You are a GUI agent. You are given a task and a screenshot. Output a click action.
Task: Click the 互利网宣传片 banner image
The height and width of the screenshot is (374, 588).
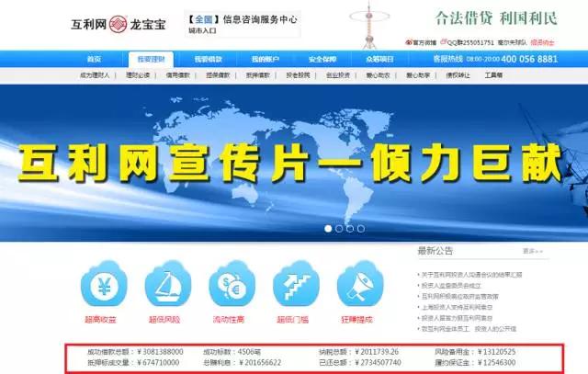[294, 163]
